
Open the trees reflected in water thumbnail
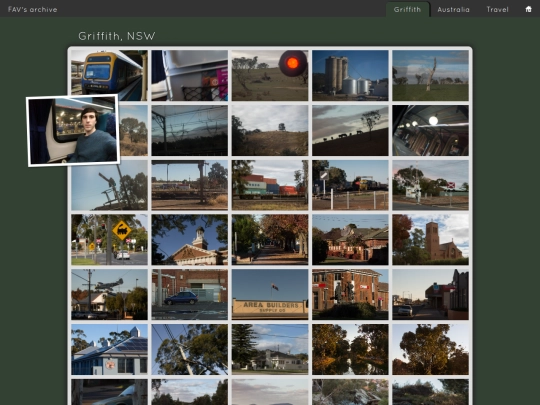(x=350, y=349)
